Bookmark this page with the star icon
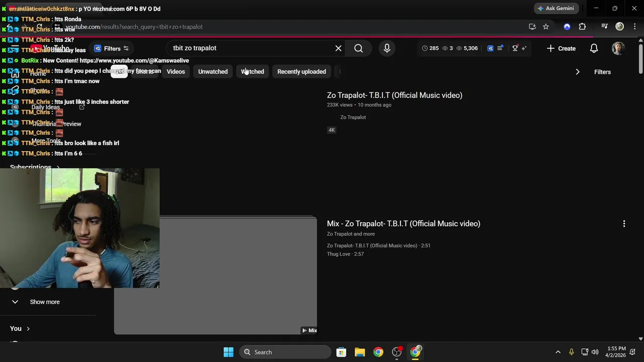The image size is (644, 362). (546, 27)
